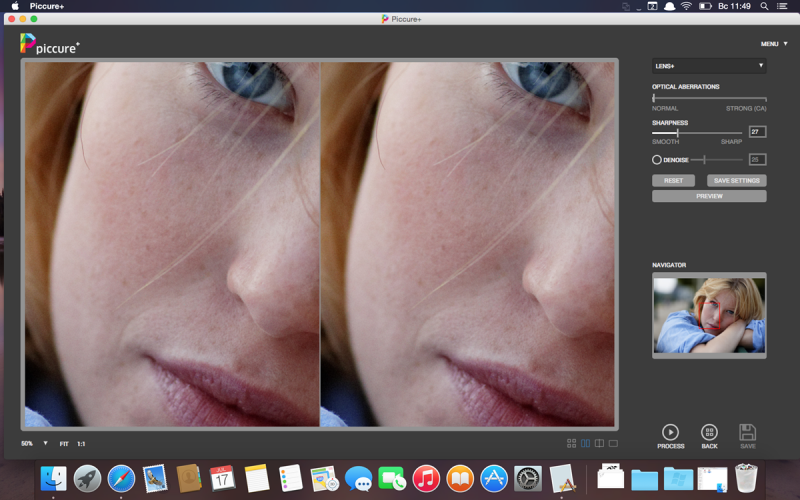Click the Piccure+ logo

49,44
